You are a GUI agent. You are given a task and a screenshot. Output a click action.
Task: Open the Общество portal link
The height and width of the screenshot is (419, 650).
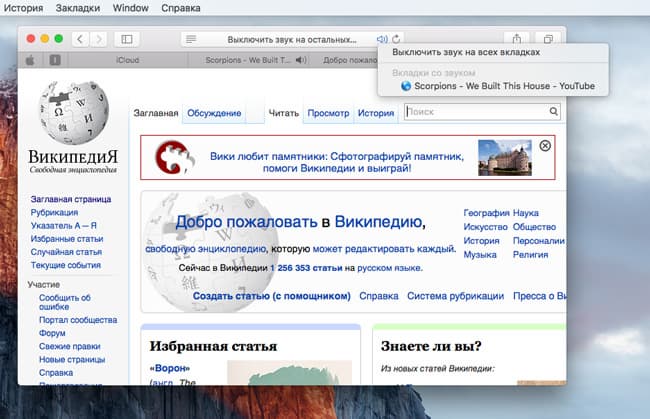tap(534, 227)
